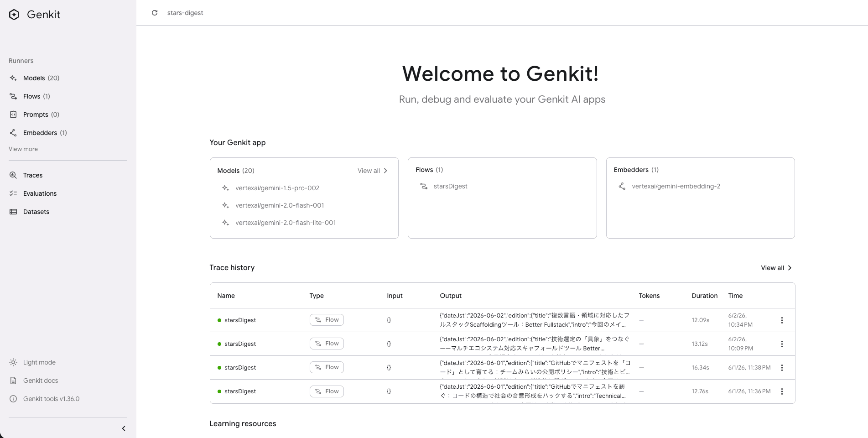Click sparkle icon beside gemini-2.0-flash-lite-001

point(225,223)
